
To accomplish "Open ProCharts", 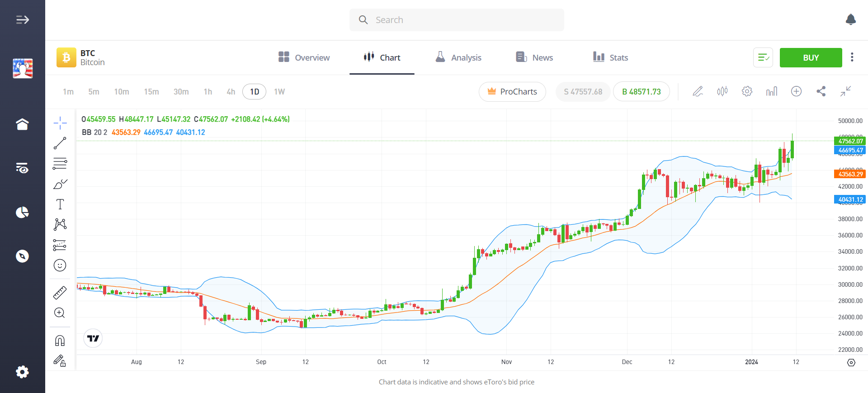I will point(512,92).
